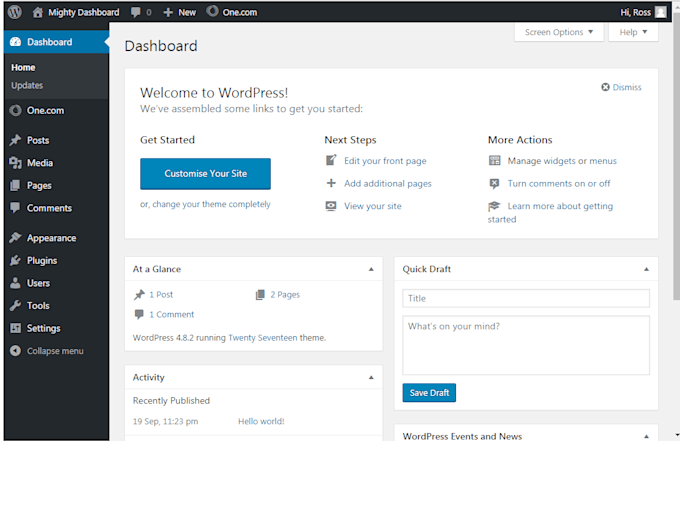Click the pin icon beside 1 Post
680x510 pixels.
pos(139,295)
